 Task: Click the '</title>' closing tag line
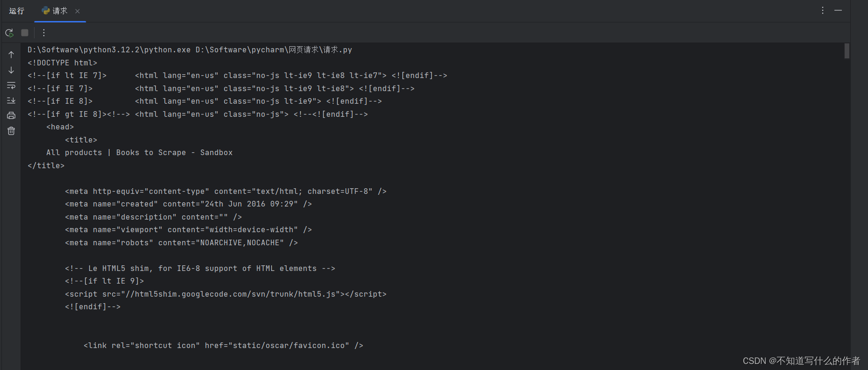[x=46, y=165]
